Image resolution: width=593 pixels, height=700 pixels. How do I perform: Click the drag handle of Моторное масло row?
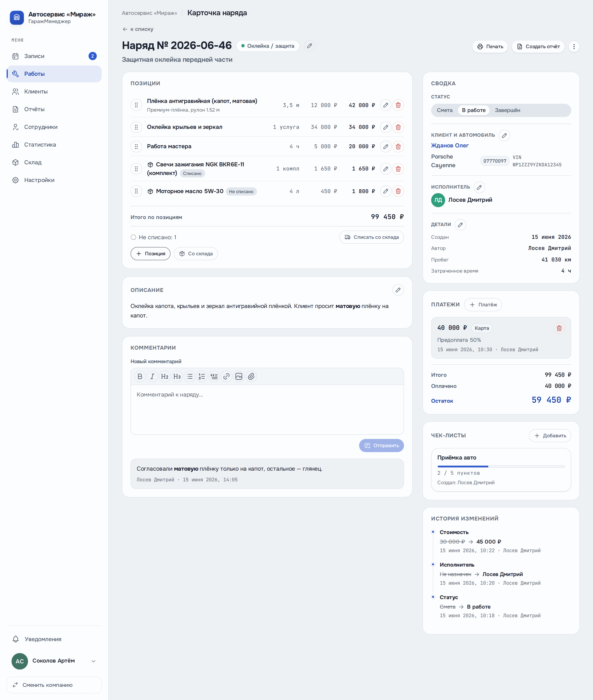coord(136,191)
